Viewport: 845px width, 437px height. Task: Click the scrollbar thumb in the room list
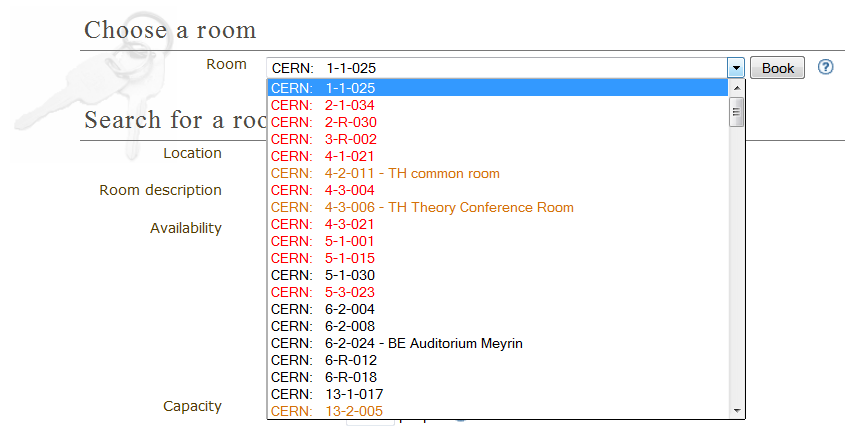click(737, 112)
